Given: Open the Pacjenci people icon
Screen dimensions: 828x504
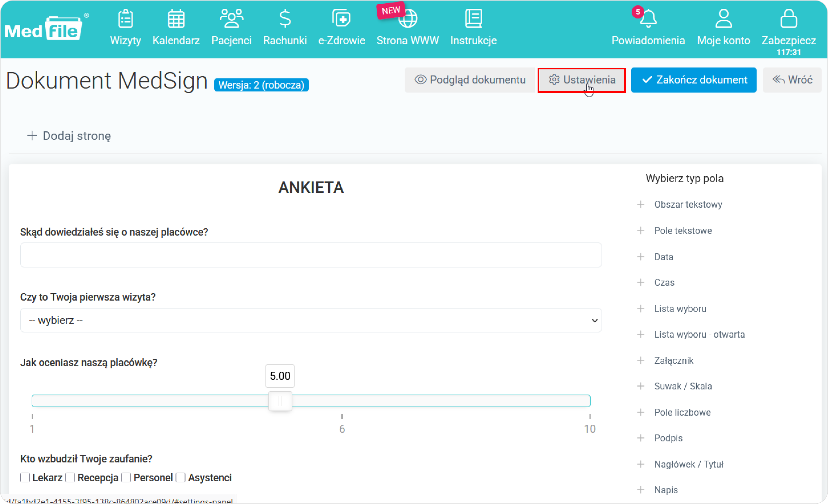Looking at the screenshot, I should [x=231, y=18].
